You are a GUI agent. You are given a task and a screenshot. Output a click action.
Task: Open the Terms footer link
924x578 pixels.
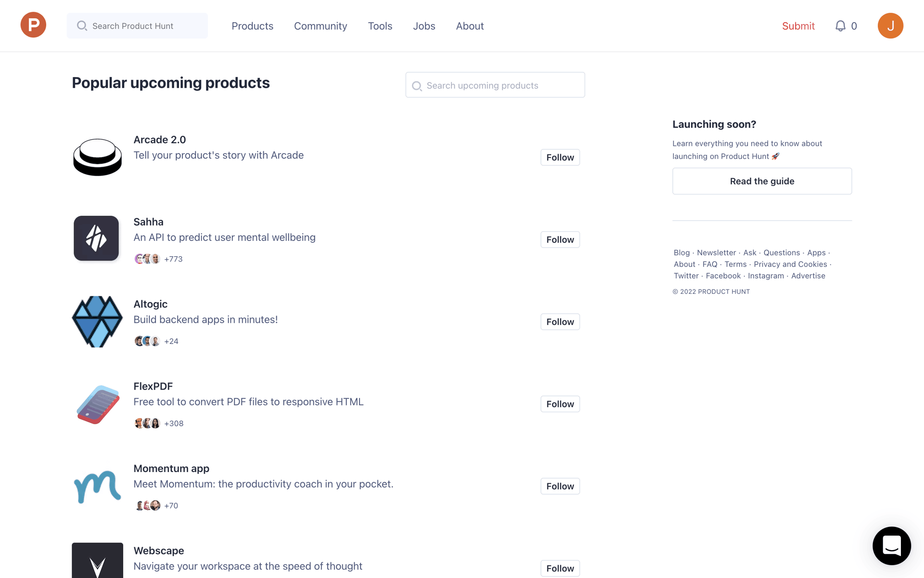click(735, 264)
